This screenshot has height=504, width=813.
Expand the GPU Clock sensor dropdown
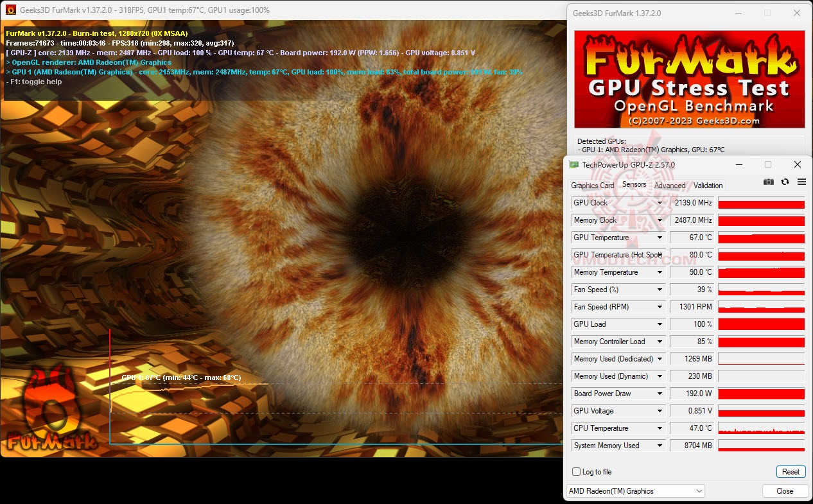[660, 203]
